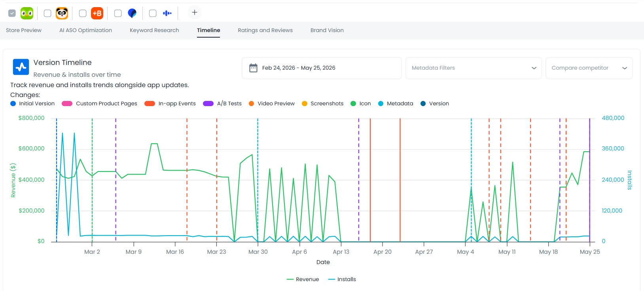Click the solid purple marker near May 25
Screen dimensions: 644x291
coord(589,180)
